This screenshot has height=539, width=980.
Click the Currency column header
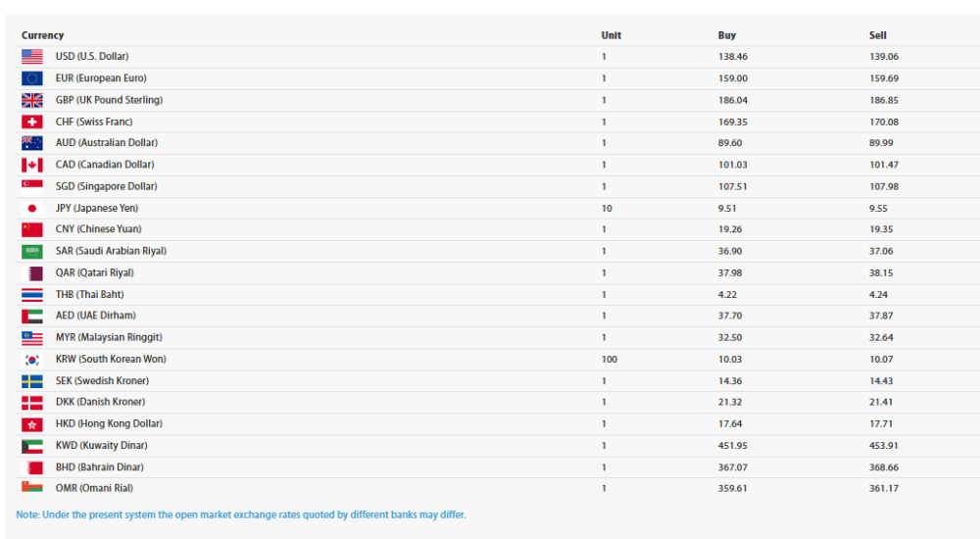pos(42,35)
